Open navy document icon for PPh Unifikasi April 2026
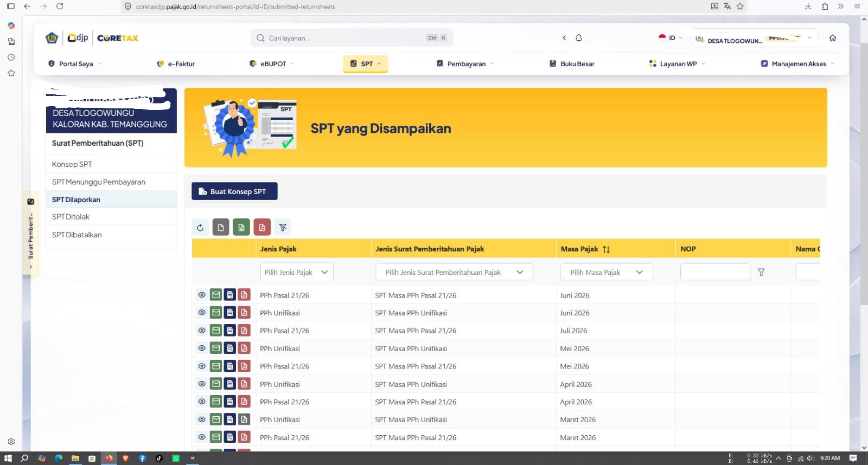The height and width of the screenshot is (465, 868). [230, 384]
